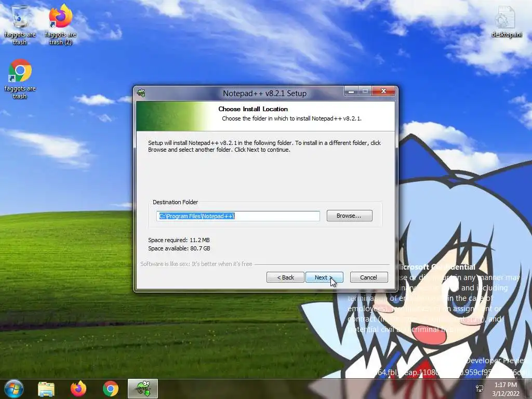The width and height of the screenshot is (532, 399).
Task: Open the network icon in the system tray
Action: coord(480,389)
